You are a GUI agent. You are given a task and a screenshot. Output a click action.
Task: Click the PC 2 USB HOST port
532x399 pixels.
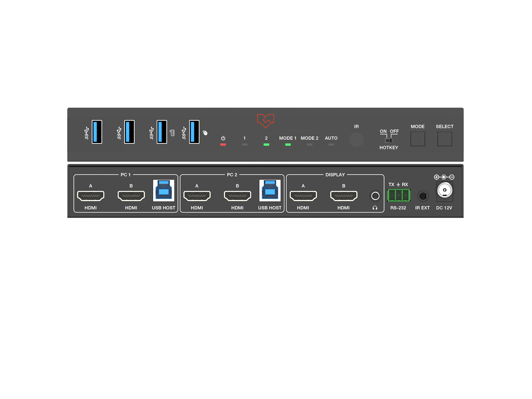pos(270,191)
